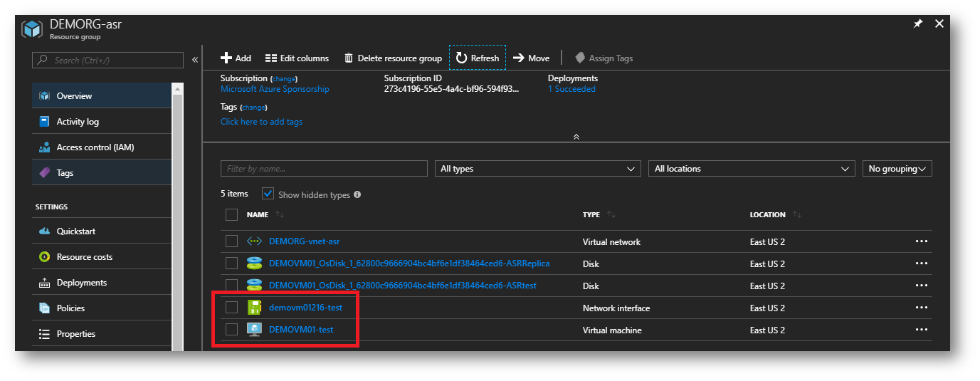Click the info icon beside Show hidden types
The image size is (980, 381).
(x=357, y=194)
